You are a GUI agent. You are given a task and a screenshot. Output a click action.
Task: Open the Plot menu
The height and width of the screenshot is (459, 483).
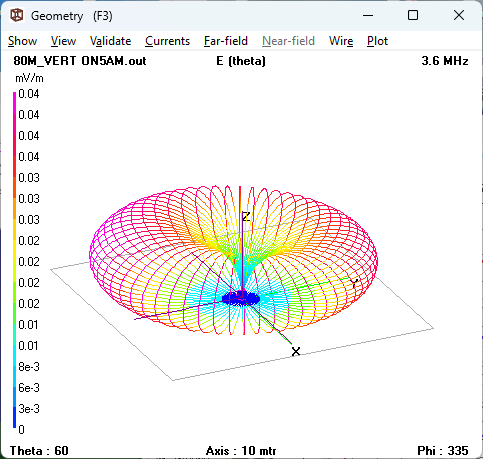tap(377, 41)
